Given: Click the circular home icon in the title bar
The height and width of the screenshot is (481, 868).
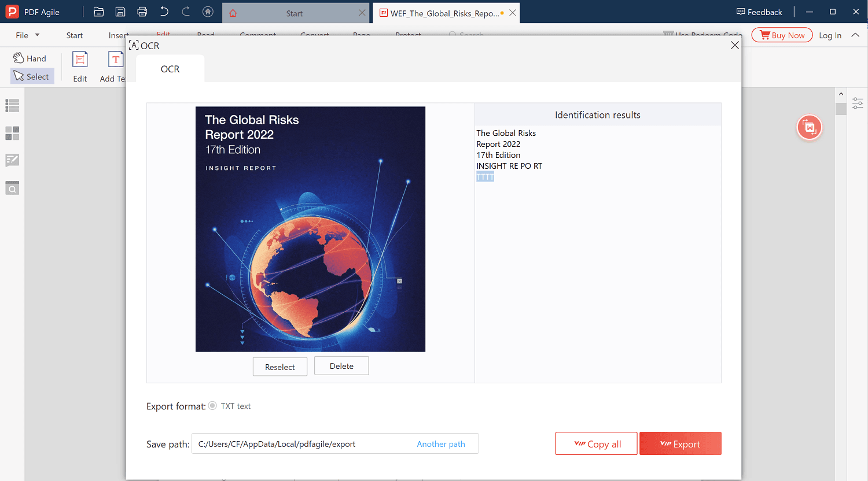Looking at the screenshot, I should [x=208, y=12].
